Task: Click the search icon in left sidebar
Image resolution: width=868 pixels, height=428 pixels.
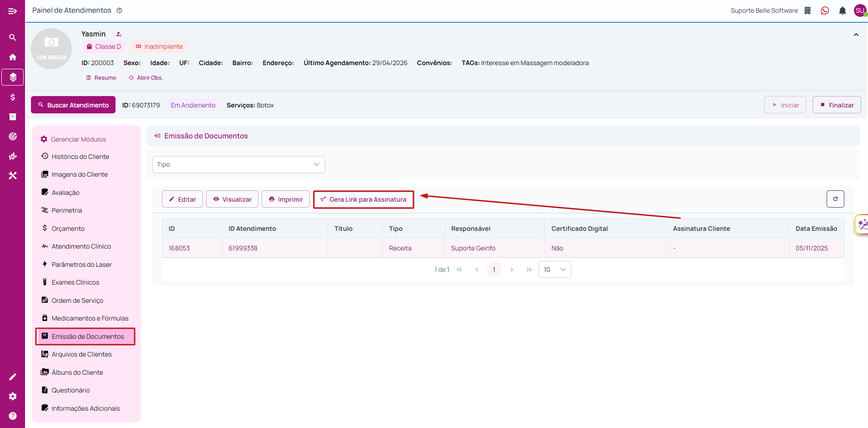Action: [x=13, y=37]
